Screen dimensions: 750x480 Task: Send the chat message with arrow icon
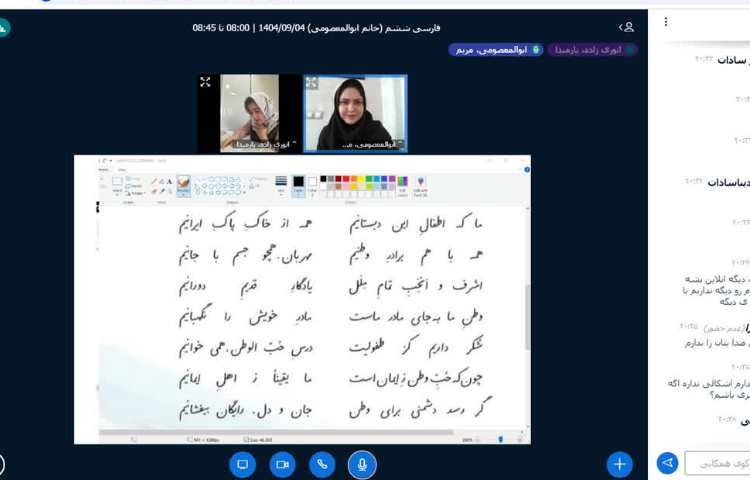[x=668, y=463]
